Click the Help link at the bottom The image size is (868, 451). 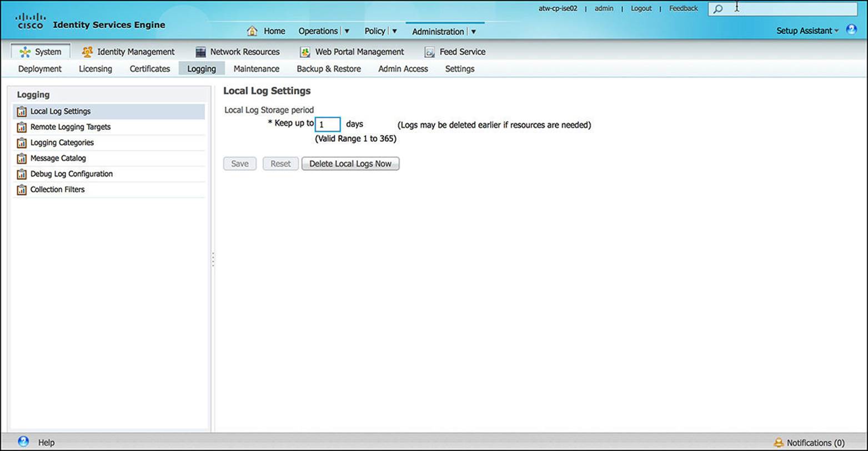point(46,443)
